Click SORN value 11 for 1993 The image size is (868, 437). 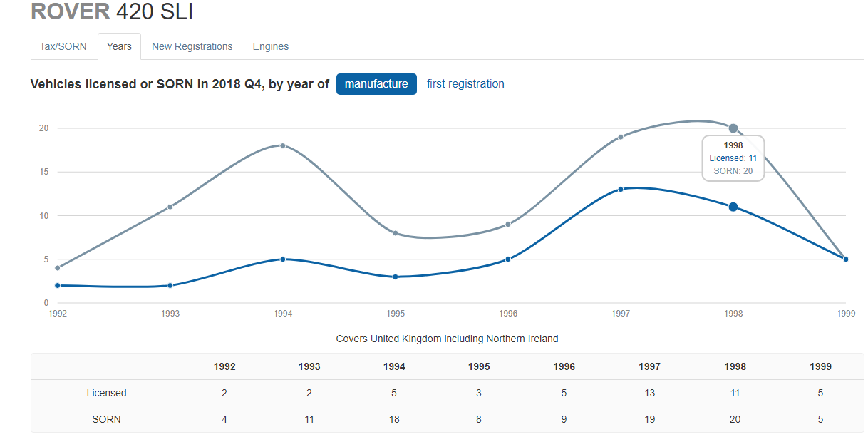click(309, 419)
